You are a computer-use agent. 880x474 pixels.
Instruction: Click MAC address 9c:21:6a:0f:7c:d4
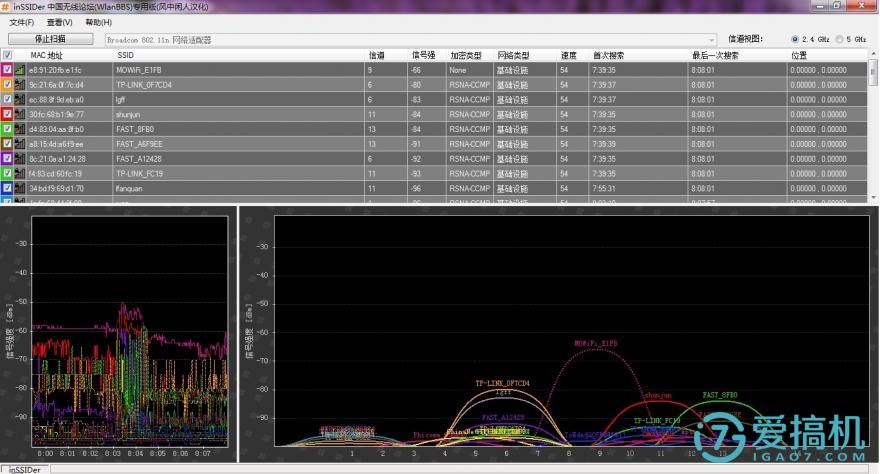(x=56, y=85)
